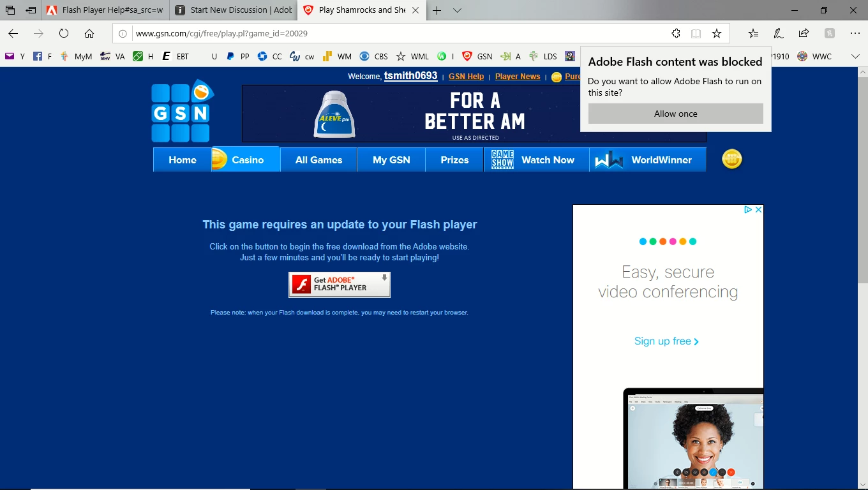Open the tsmith0693 profile link
The image size is (868, 490).
[410, 76]
